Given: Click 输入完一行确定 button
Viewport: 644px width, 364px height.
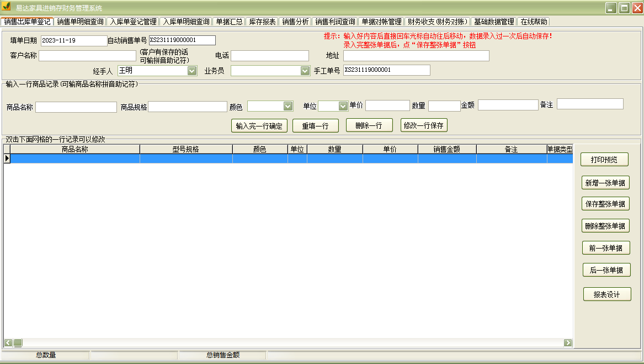Looking at the screenshot, I should pos(259,125).
